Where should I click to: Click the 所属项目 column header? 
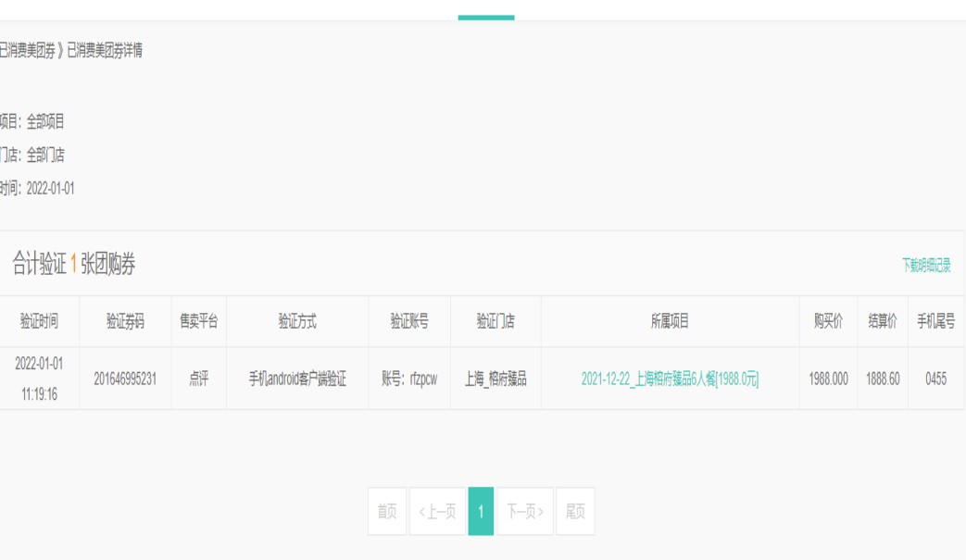(670, 321)
